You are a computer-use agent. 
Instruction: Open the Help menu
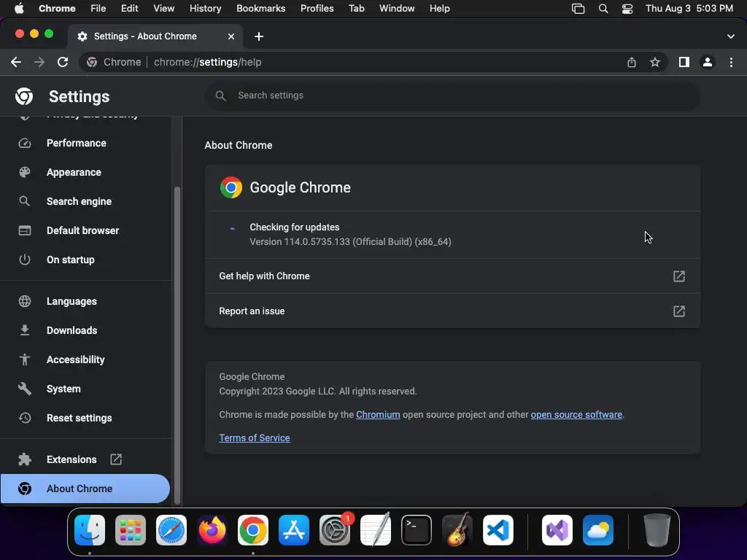click(439, 9)
